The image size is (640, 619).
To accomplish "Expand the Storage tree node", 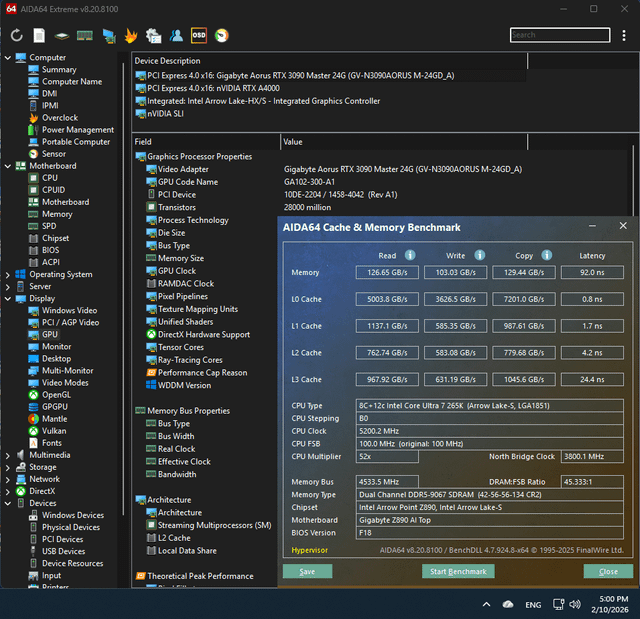I will [x=8, y=467].
